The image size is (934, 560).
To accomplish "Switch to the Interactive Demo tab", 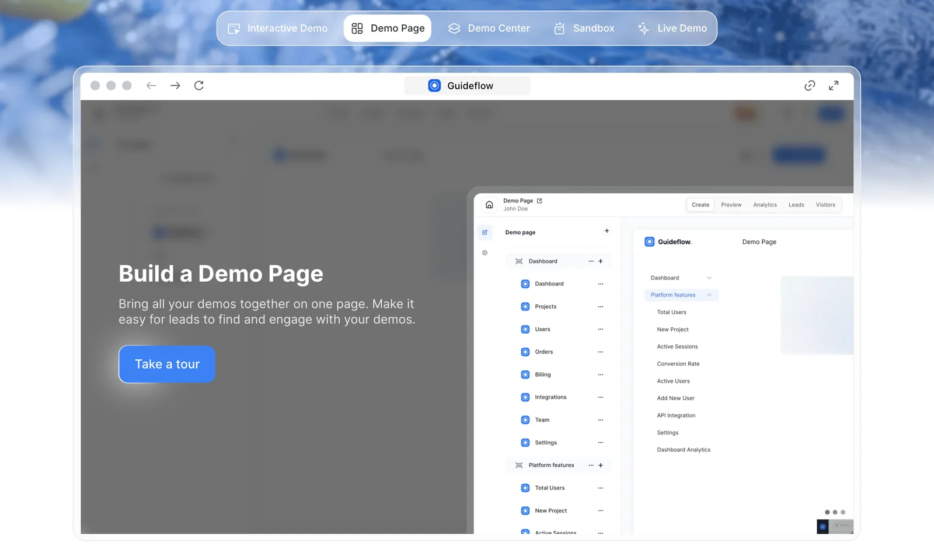I will click(277, 29).
